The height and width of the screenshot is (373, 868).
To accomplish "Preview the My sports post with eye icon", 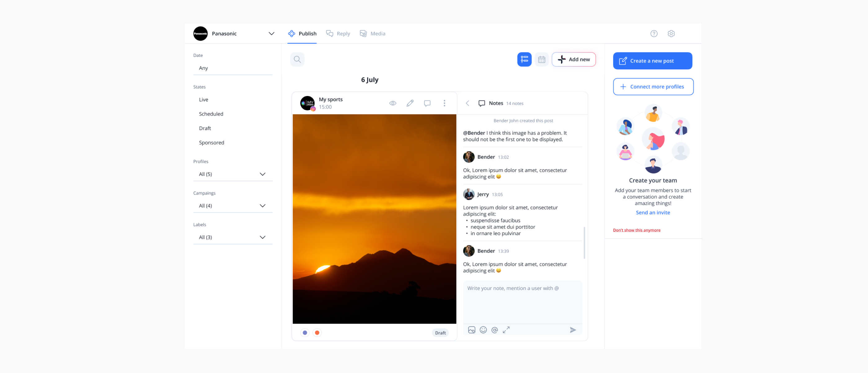I will click(x=393, y=103).
